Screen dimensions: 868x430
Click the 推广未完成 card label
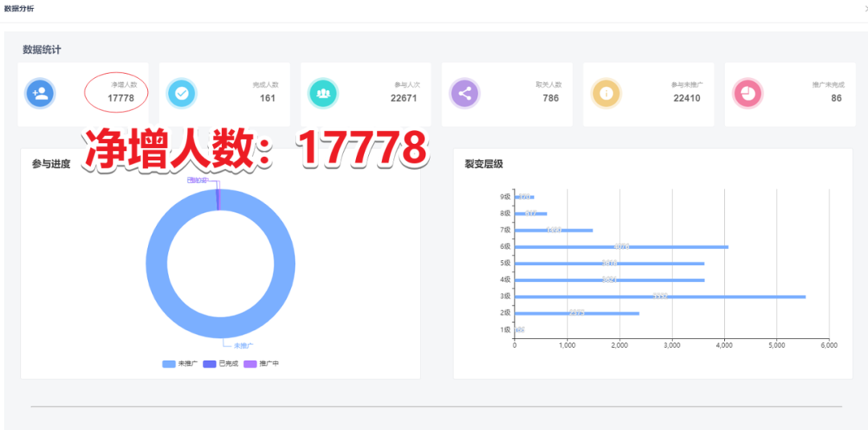tap(829, 84)
